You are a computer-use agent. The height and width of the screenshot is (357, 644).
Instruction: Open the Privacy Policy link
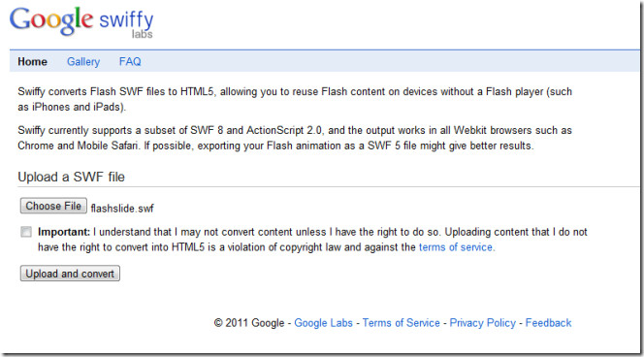click(x=483, y=323)
